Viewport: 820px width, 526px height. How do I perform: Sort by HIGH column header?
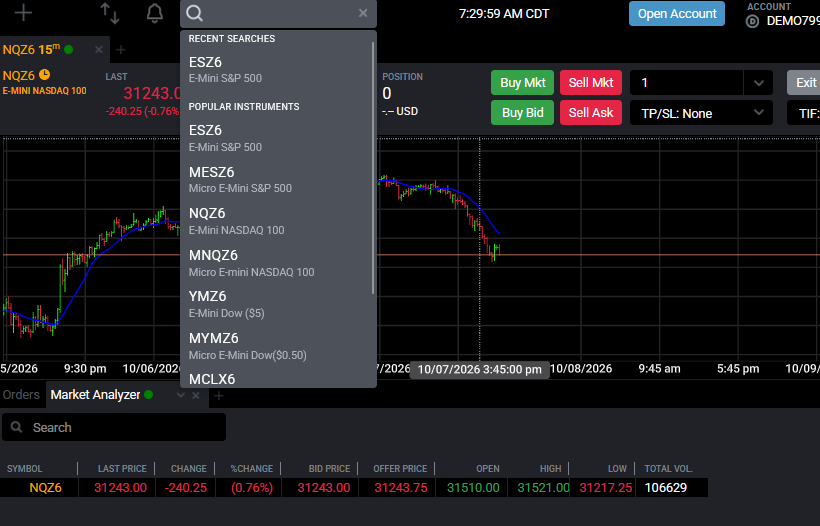point(551,468)
